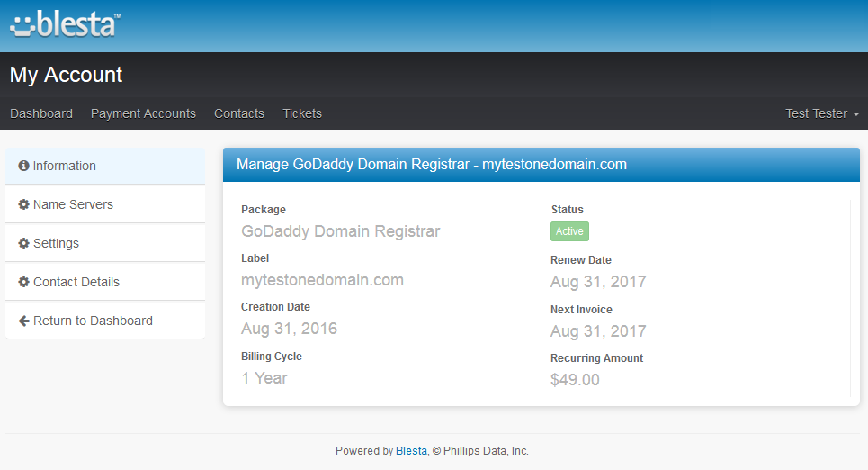Click the Next Invoice value Aug 31, 2017

click(x=598, y=330)
